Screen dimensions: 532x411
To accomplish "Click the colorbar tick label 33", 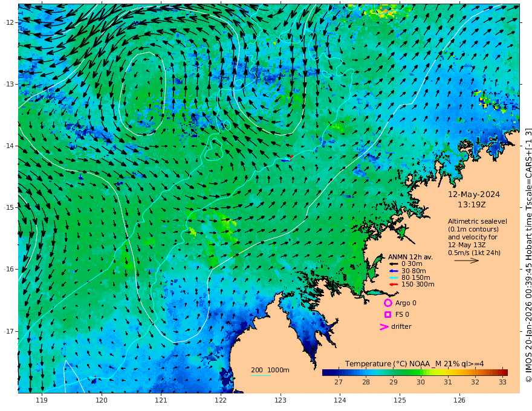I will tap(503, 382).
